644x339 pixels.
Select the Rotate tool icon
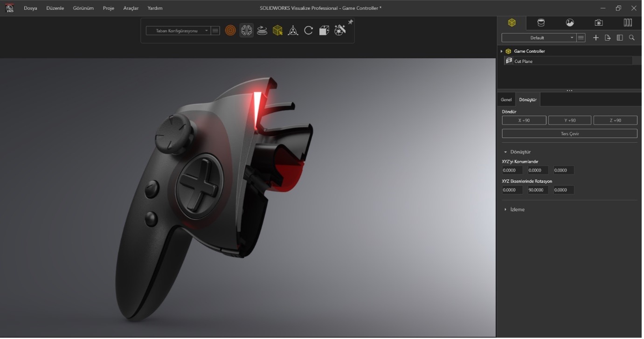(x=308, y=30)
